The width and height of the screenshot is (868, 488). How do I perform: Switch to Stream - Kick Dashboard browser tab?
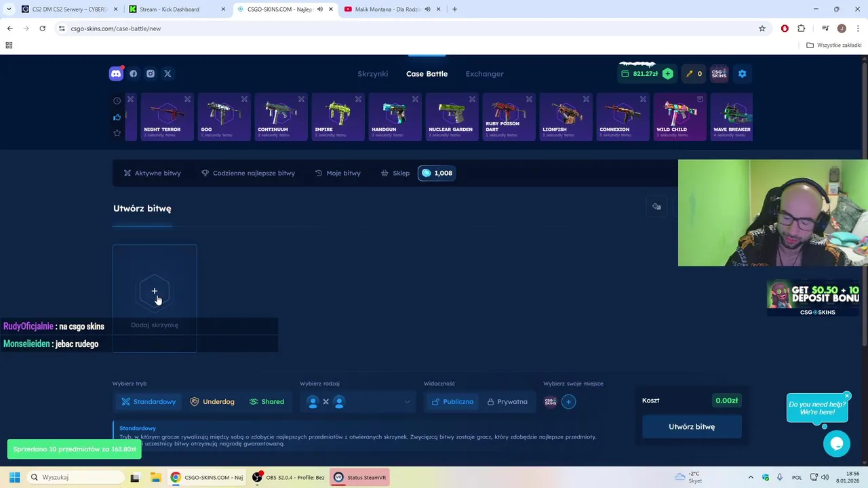tap(176, 9)
